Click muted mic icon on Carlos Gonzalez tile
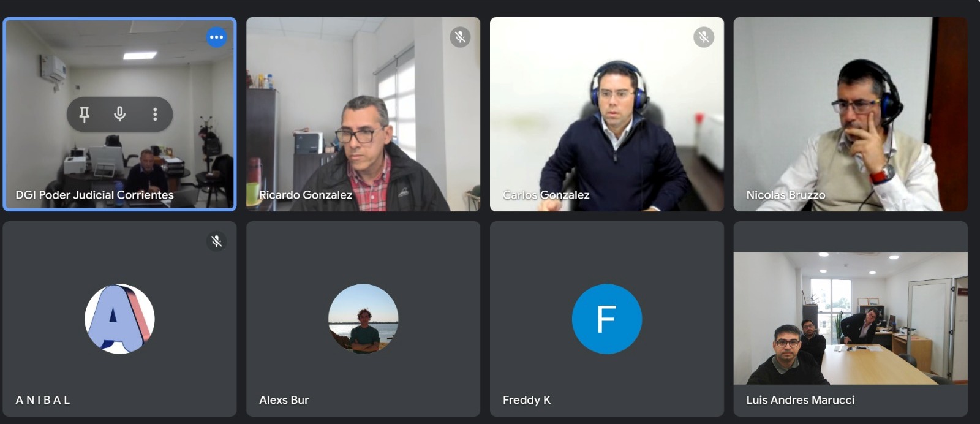 pos(704,37)
